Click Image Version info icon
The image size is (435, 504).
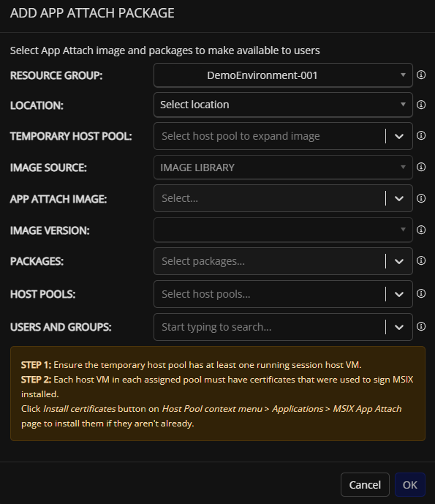[x=421, y=230]
